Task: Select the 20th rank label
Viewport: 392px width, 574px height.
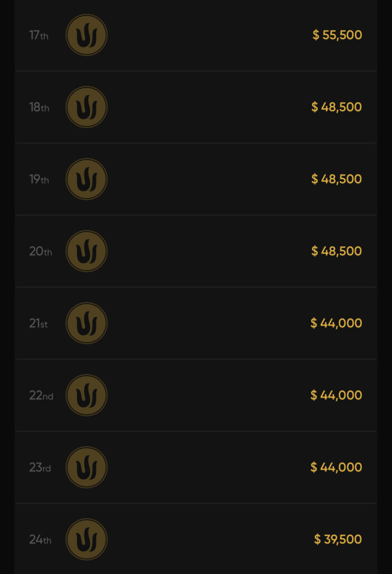Action: [40, 252]
